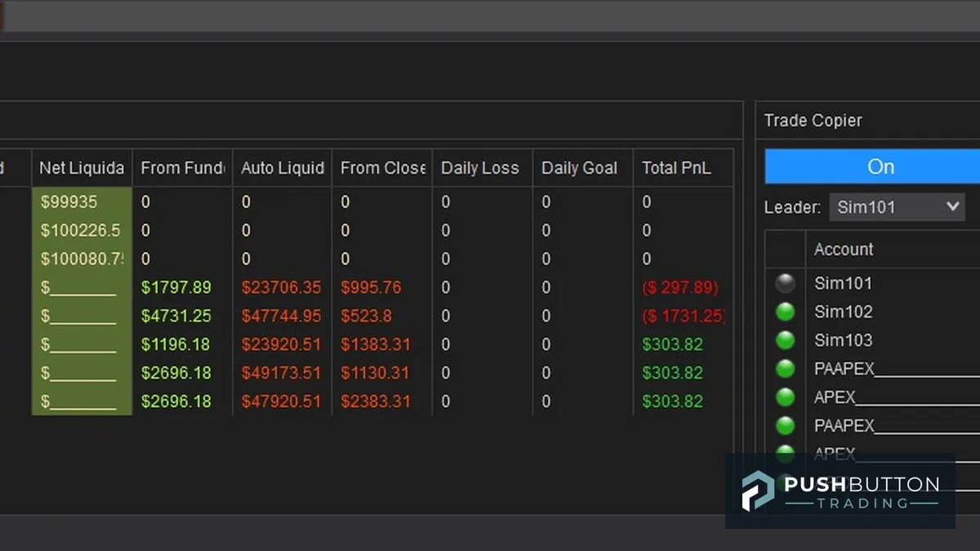Click the $1383.31 From Close value
Screen dimensions: 980x551
click(x=376, y=344)
